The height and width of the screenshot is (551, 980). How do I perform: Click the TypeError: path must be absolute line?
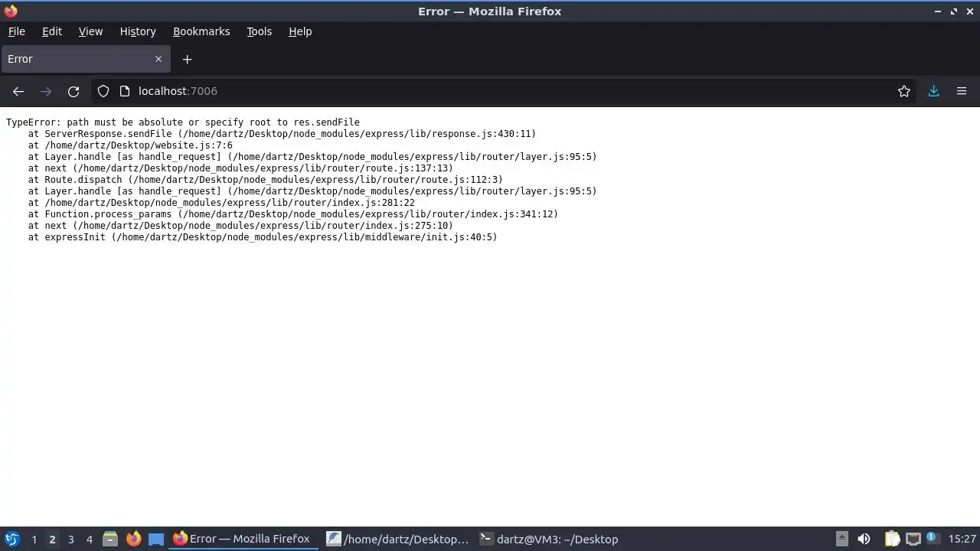[183, 122]
